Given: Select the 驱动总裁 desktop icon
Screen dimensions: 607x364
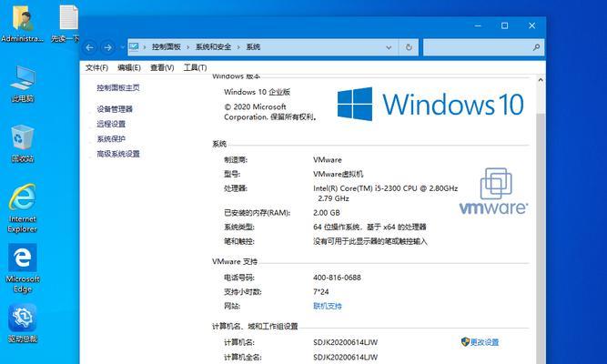Looking at the screenshot, I should click(23, 323).
